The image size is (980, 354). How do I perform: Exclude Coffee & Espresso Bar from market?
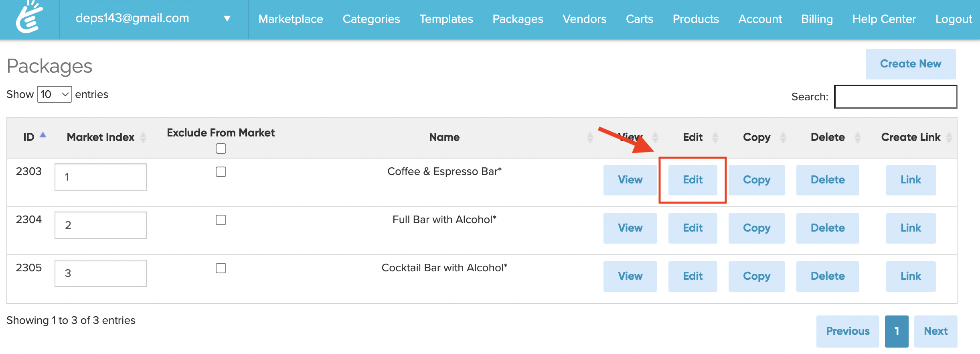(x=221, y=172)
